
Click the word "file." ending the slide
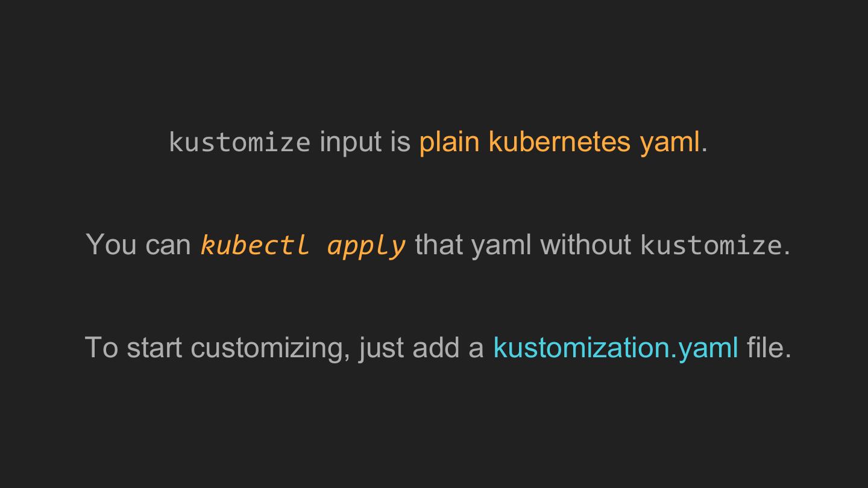pyautogui.click(x=769, y=348)
